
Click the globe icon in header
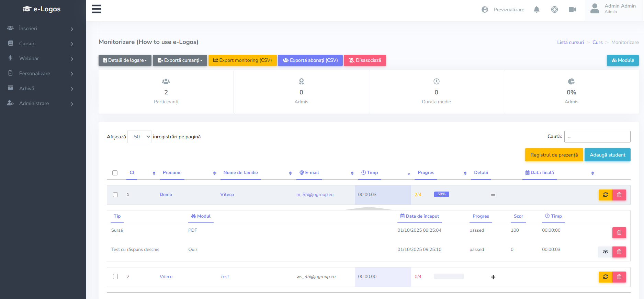point(554,10)
